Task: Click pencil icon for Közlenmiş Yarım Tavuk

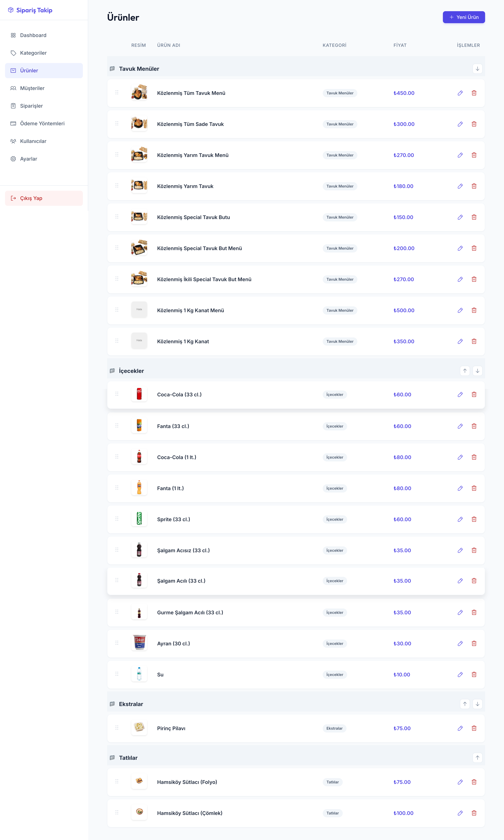Action: [x=460, y=186]
